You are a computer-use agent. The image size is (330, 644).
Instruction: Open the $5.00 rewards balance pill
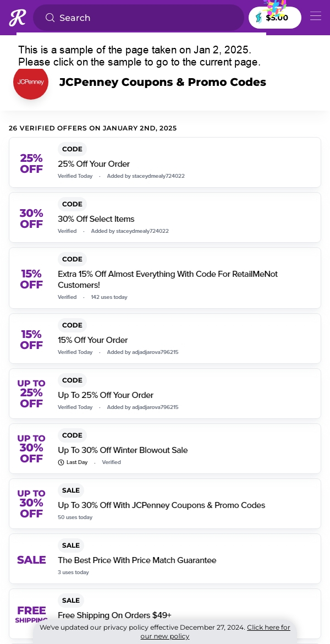[x=275, y=18]
